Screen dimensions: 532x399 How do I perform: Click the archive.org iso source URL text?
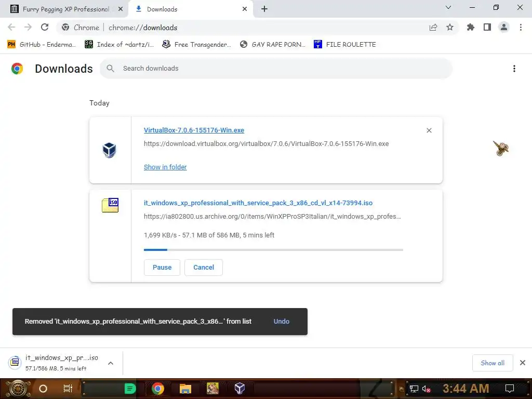point(272,217)
